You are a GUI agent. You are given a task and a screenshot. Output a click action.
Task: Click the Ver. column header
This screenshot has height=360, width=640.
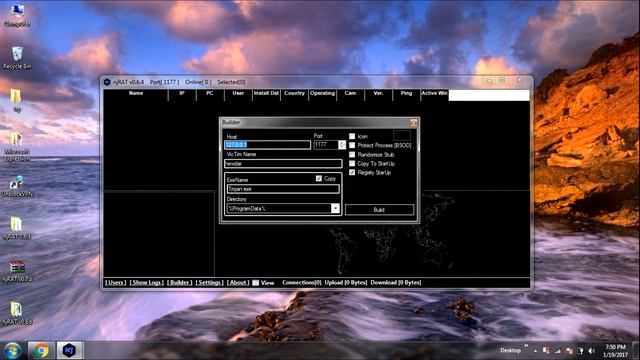coord(378,93)
